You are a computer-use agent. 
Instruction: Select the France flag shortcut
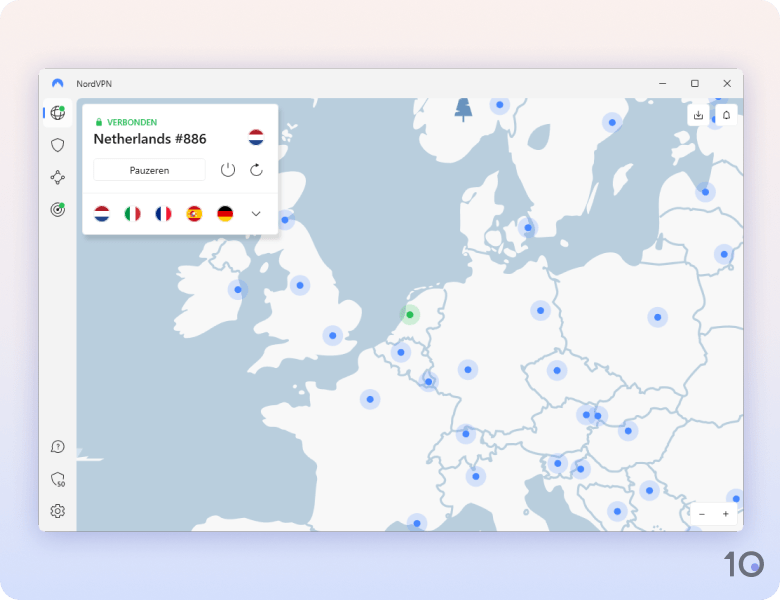click(163, 214)
